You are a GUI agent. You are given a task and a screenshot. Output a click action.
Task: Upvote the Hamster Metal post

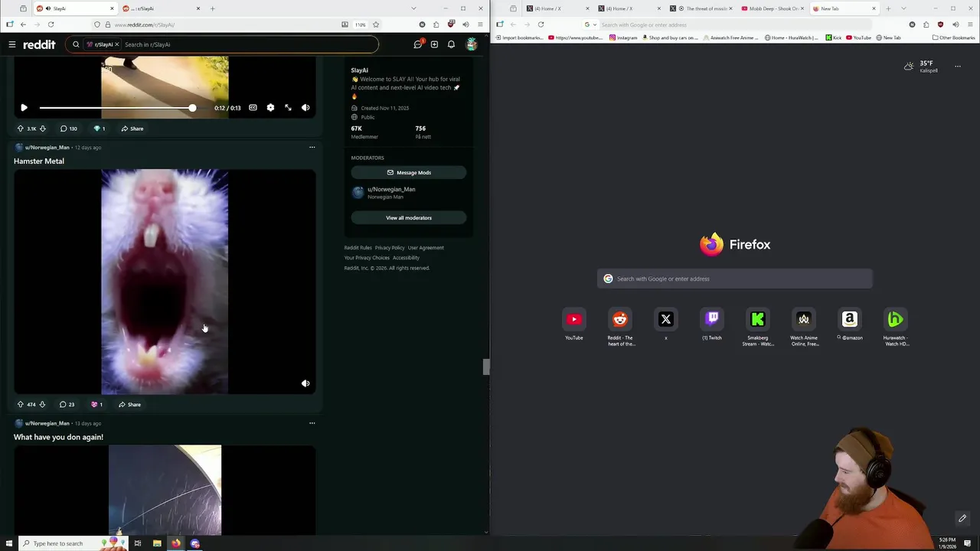(20, 404)
